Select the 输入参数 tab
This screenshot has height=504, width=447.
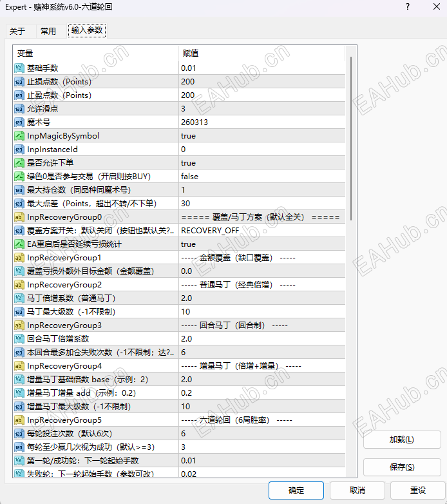click(87, 30)
